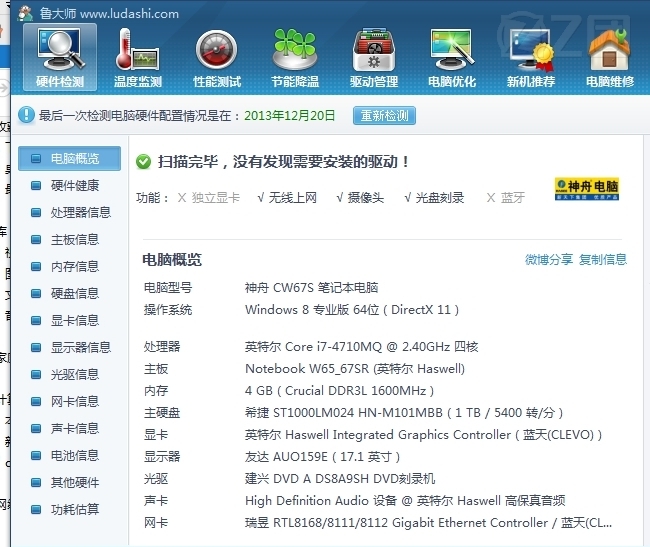Select 电脑概览 in the sidebar
Screen dimensions: 650x547
(x=70, y=158)
